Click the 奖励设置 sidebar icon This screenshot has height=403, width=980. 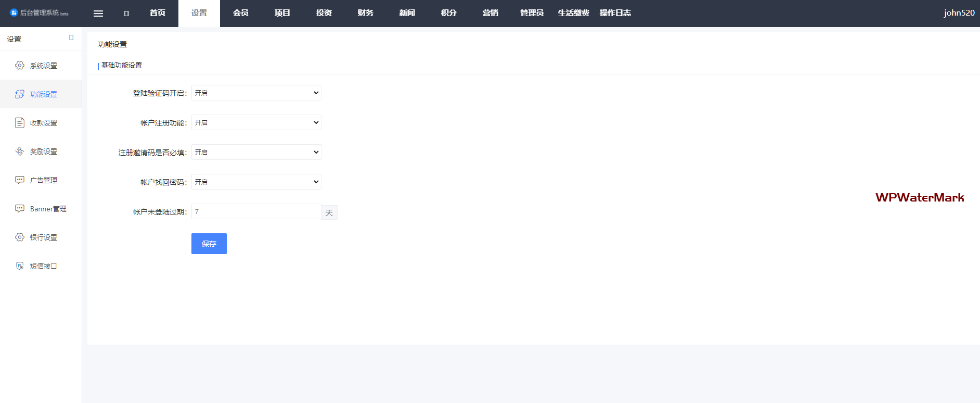(20, 152)
